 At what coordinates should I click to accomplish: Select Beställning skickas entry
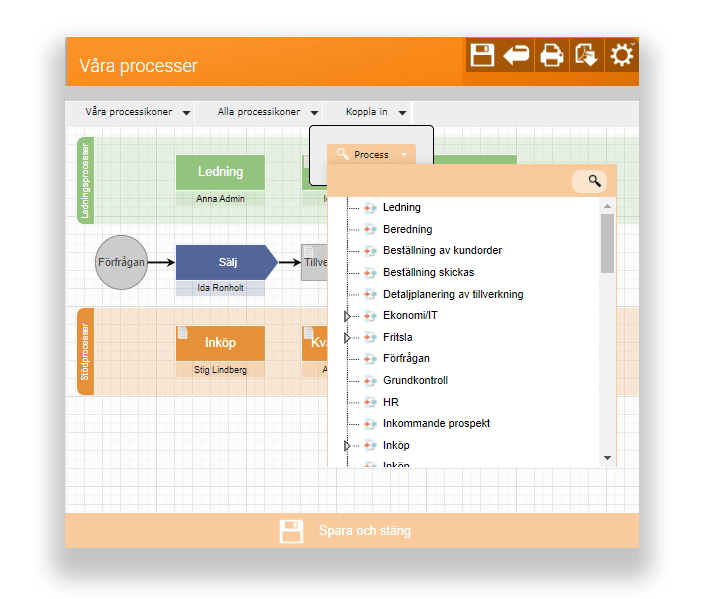(x=428, y=272)
